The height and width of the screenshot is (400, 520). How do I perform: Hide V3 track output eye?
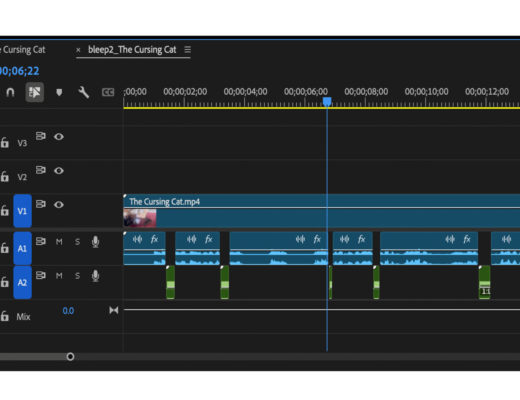(59, 137)
